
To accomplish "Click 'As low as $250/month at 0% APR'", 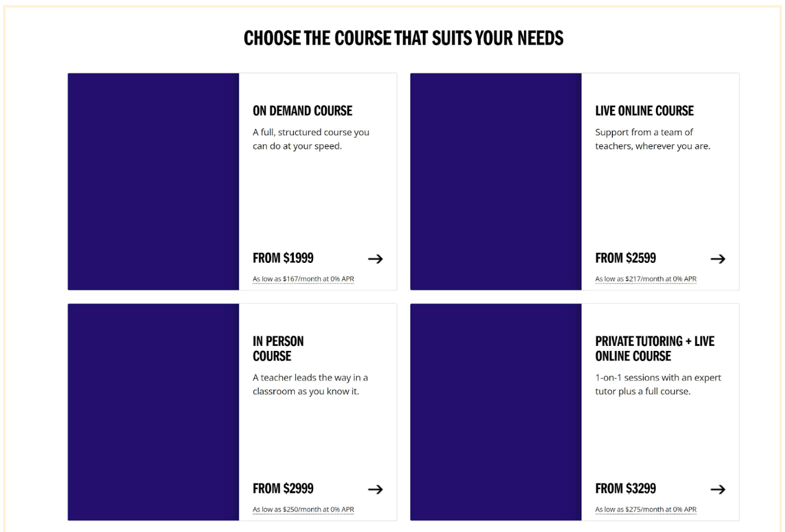I will click(303, 510).
